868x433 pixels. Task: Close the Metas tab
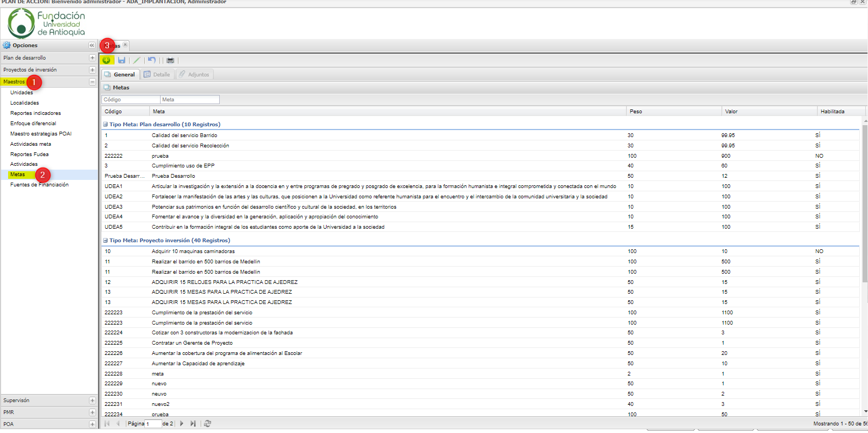125,45
